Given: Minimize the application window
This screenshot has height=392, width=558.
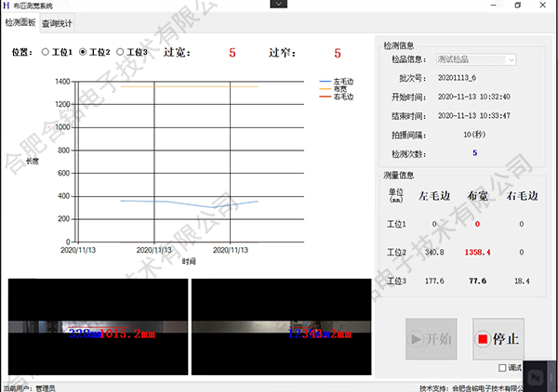Looking at the screenshot, I should tap(491, 6).
